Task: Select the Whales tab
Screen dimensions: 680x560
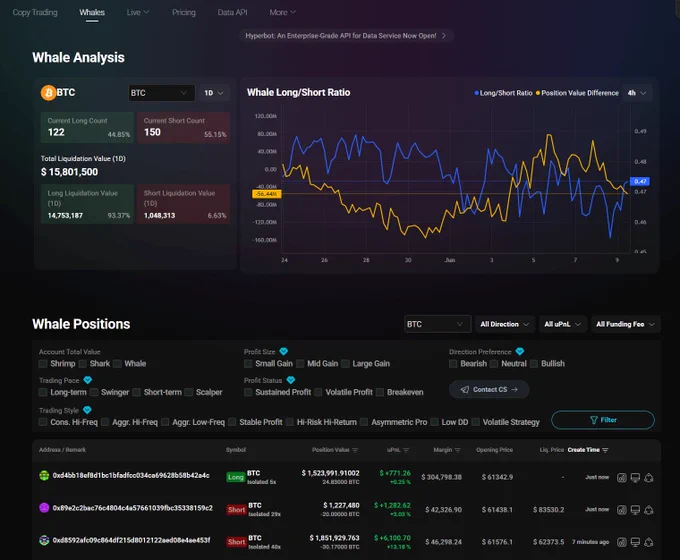Action: [92, 12]
